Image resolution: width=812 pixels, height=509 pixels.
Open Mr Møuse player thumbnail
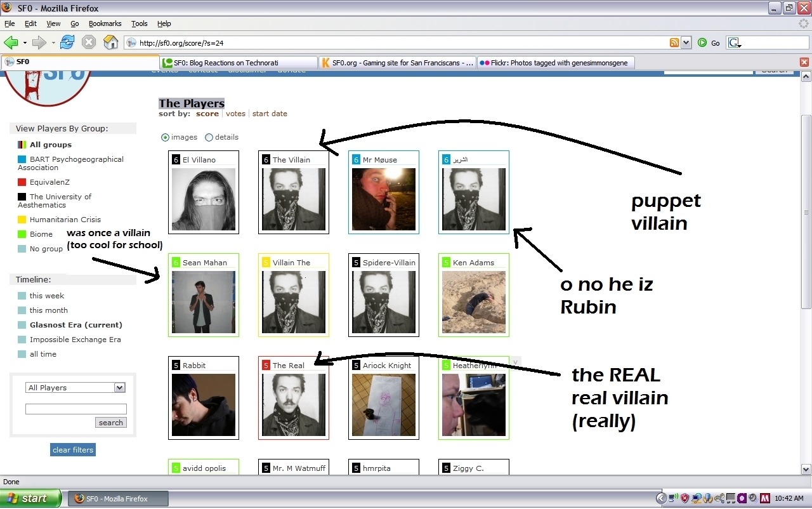pyautogui.click(x=384, y=199)
